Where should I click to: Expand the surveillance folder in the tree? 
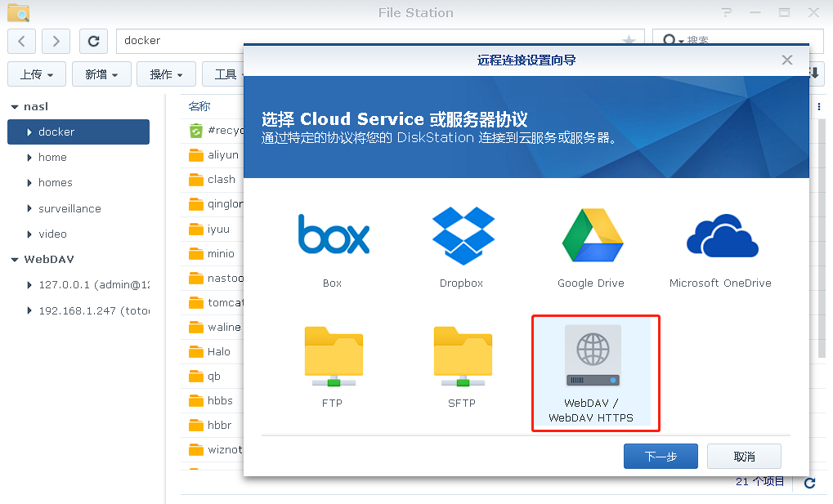(29, 209)
